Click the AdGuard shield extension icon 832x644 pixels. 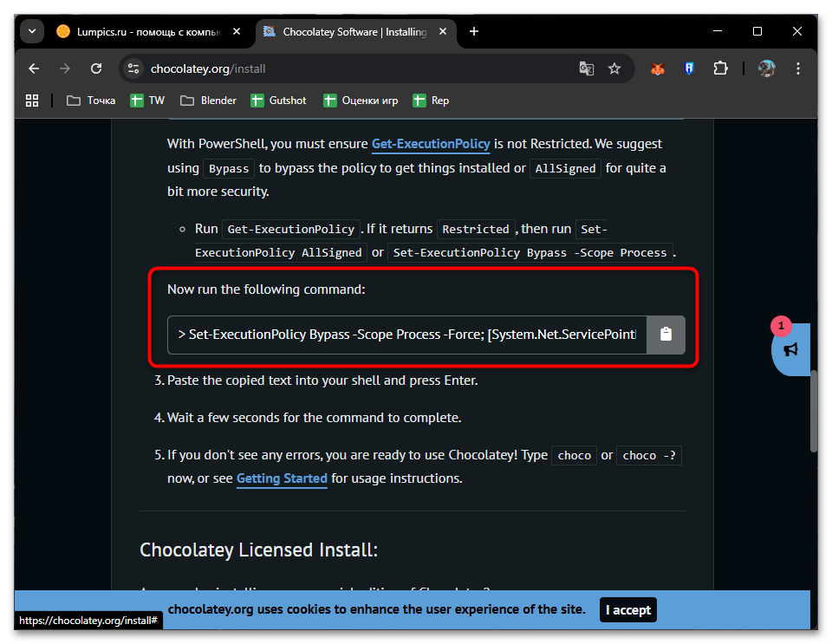(x=689, y=68)
